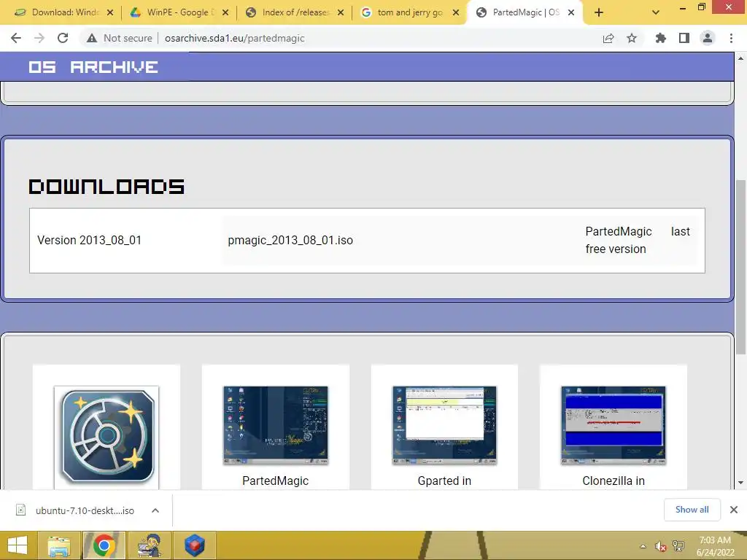Screen dimensions: 747x560
Task: Close the tom and jerry tab
Action: click(456, 12)
